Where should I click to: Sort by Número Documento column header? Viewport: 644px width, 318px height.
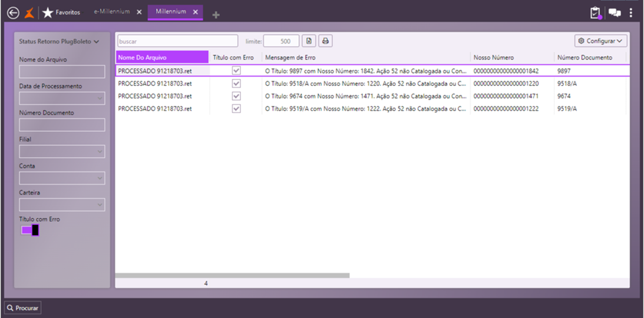(590, 58)
